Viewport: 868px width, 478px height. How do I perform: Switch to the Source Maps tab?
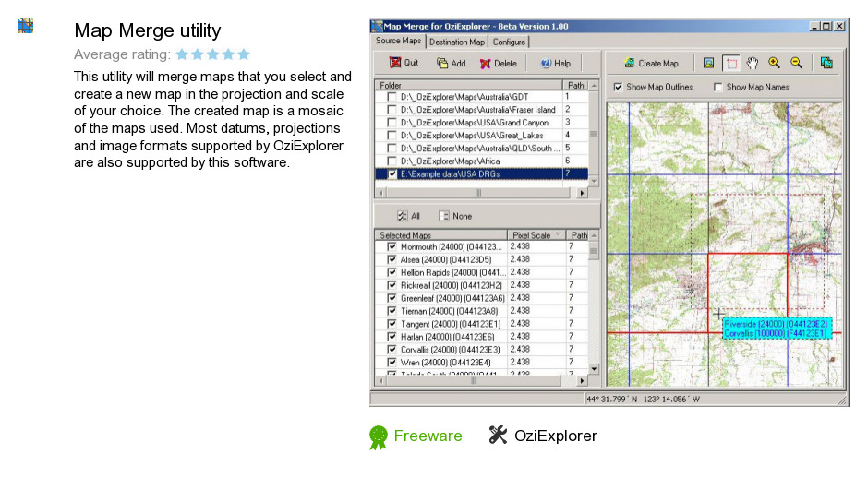398,41
